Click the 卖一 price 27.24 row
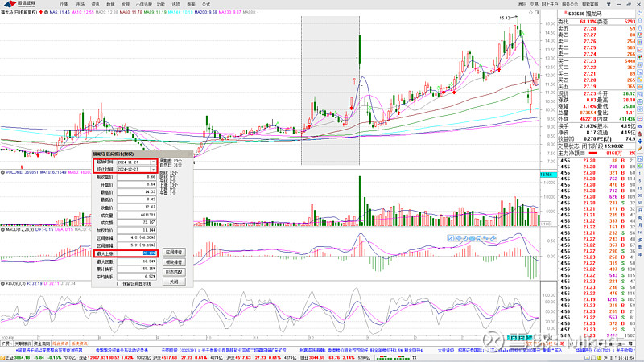 click(x=597, y=54)
